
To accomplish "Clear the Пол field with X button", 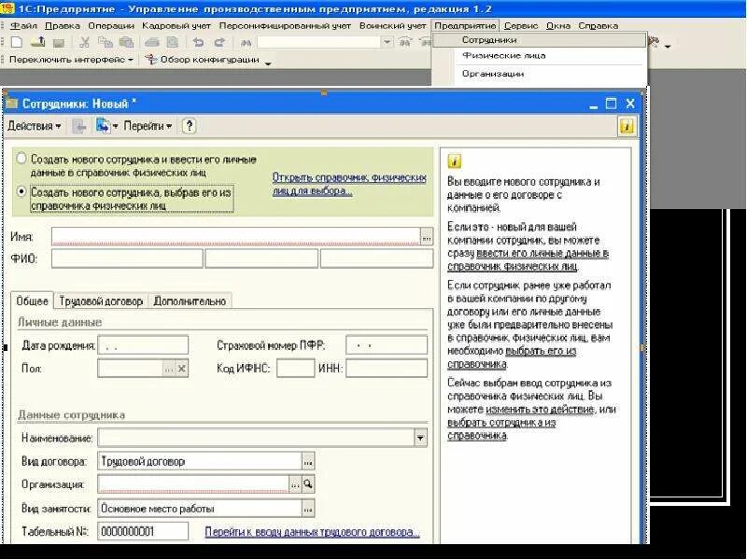I will point(181,369).
